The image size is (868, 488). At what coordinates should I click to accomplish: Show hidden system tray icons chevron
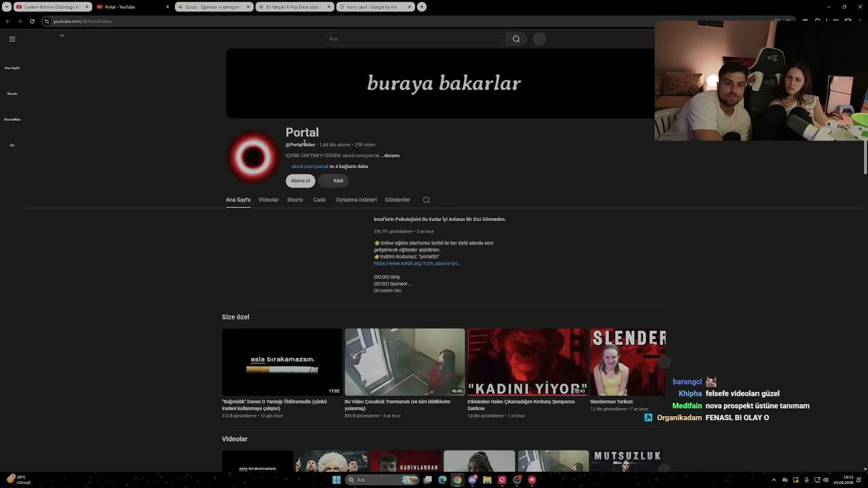(x=774, y=480)
